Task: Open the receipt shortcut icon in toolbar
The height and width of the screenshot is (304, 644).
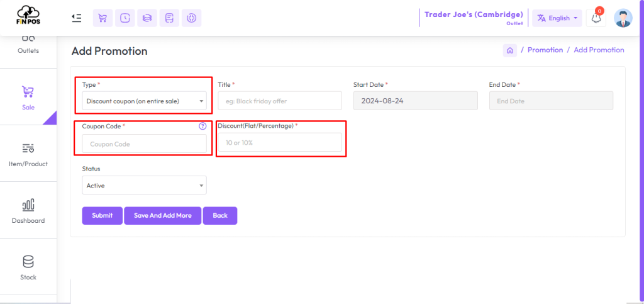Action: pos(169,18)
